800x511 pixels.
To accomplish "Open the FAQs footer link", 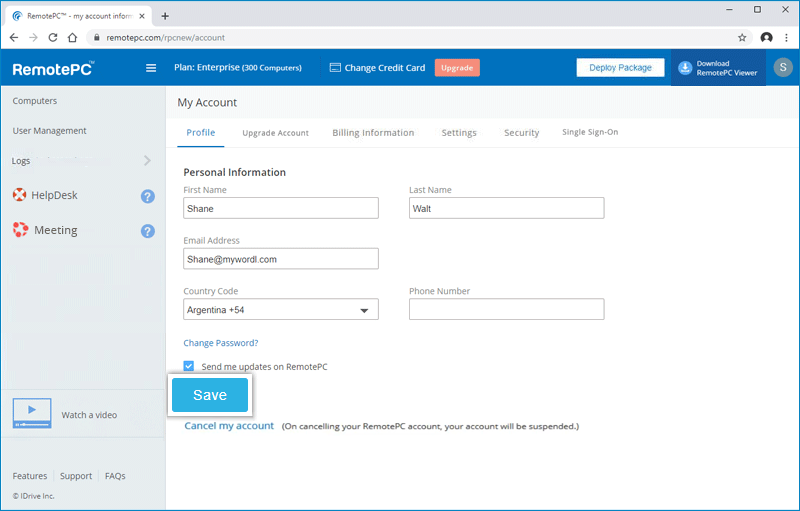I will [x=115, y=476].
